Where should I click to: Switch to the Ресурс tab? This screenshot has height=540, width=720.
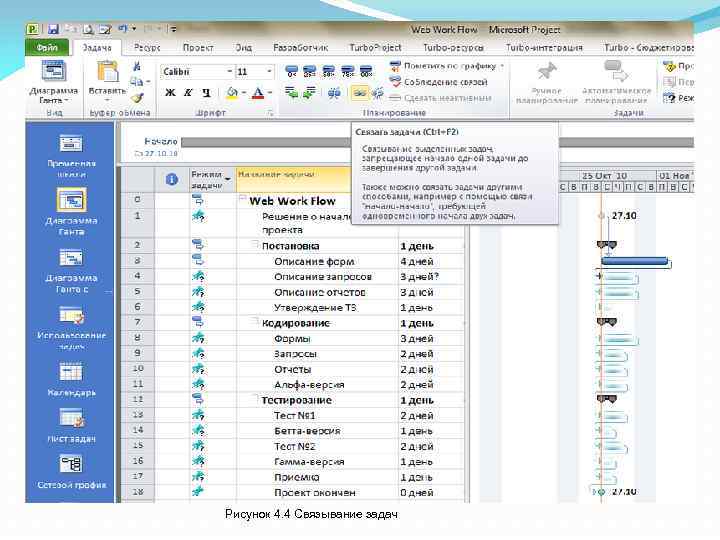click(x=146, y=47)
